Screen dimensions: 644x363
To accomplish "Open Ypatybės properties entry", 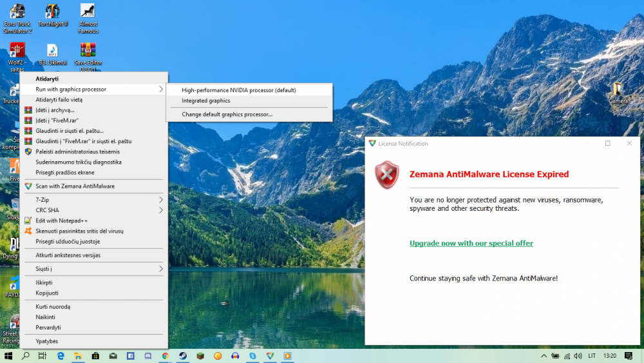I will click(94, 341).
